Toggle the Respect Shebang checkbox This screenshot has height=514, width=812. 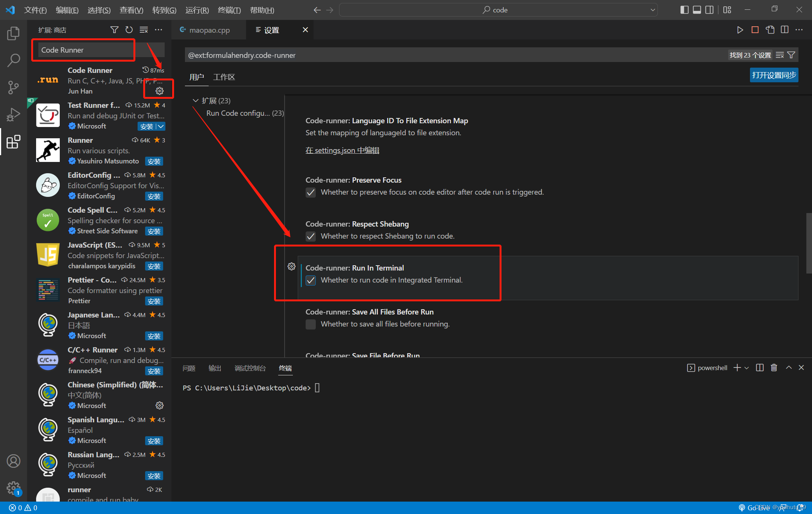(311, 236)
